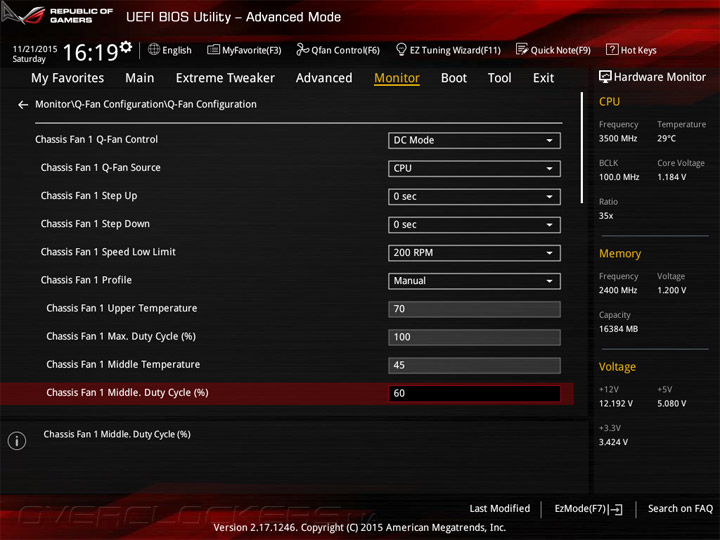Click CPU frequency value 3500 MHz

coord(618,139)
